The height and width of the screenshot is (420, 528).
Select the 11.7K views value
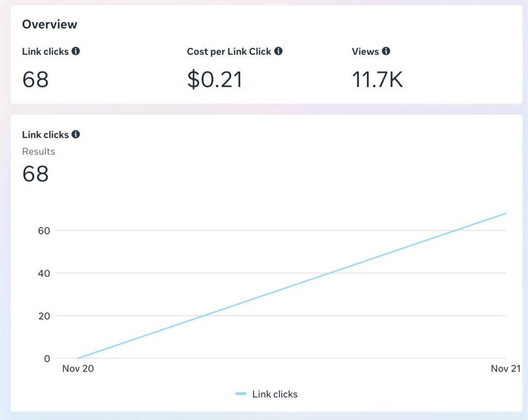click(x=377, y=79)
